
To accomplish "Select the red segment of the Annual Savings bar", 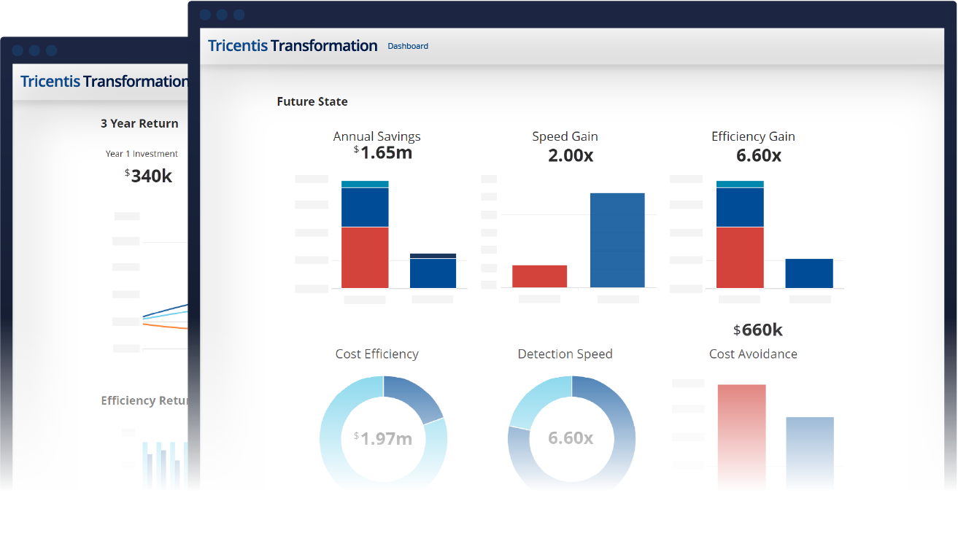I will click(365, 257).
